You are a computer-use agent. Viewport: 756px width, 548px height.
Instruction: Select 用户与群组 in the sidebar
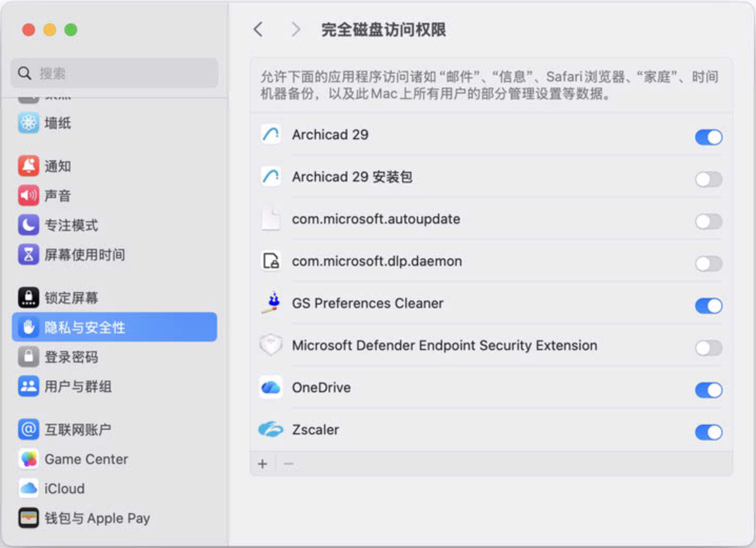click(x=78, y=386)
